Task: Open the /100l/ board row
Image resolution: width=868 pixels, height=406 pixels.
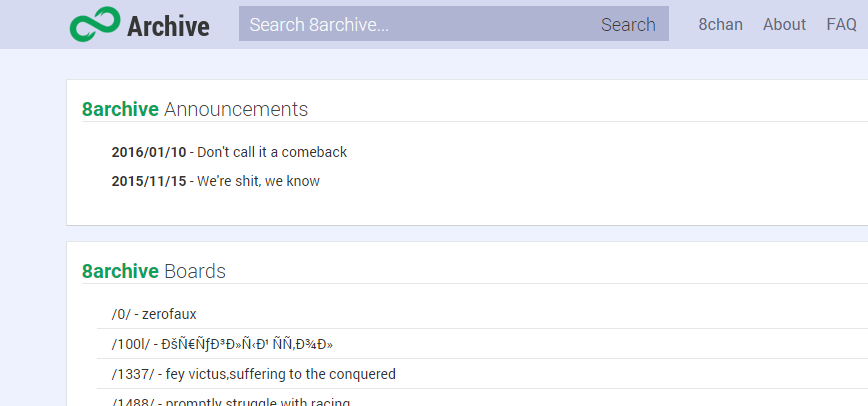Action: 222,344
